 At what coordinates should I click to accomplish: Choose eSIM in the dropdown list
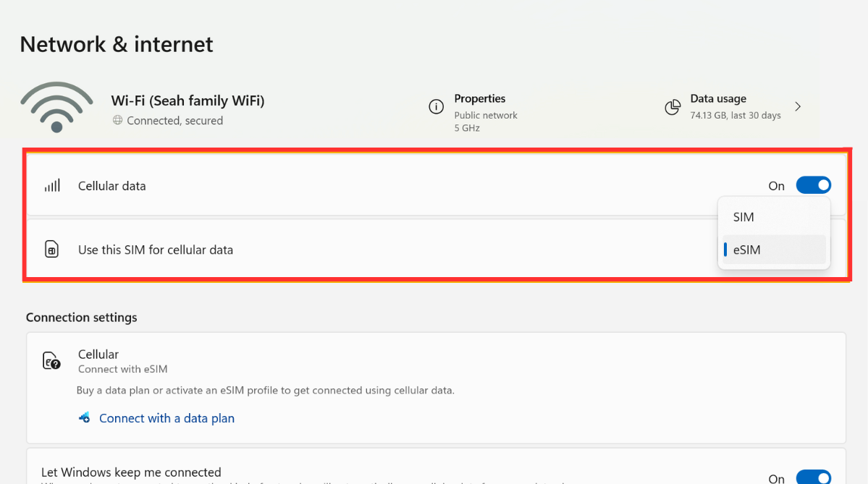pos(746,250)
